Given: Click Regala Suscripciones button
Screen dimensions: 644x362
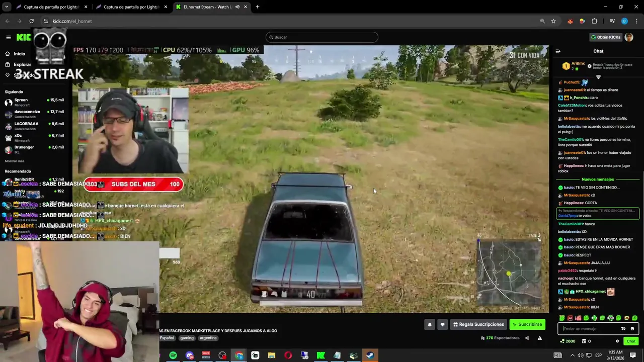Looking at the screenshot, I should pos(478,325).
